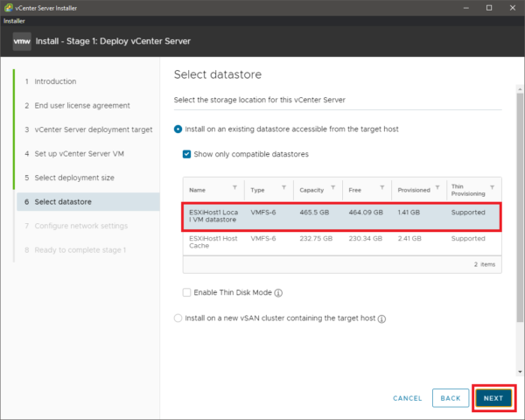Open filter for Provisioned column

[x=437, y=187]
